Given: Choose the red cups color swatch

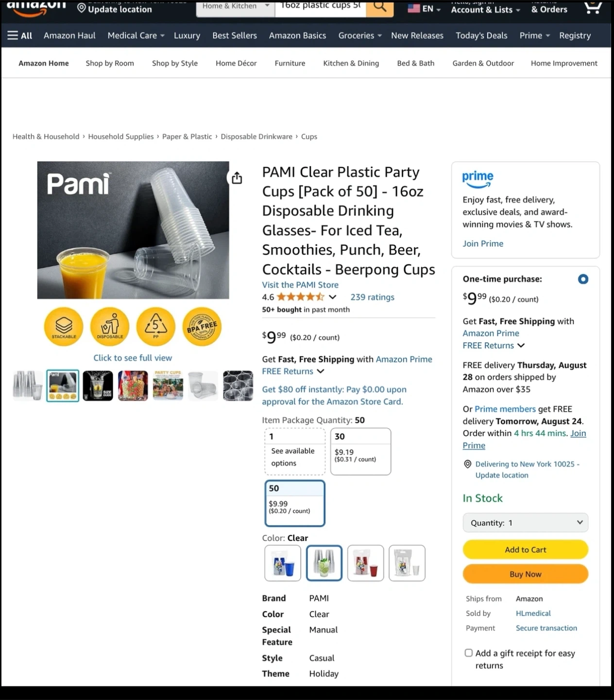Looking at the screenshot, I should [x=366, y=563].
